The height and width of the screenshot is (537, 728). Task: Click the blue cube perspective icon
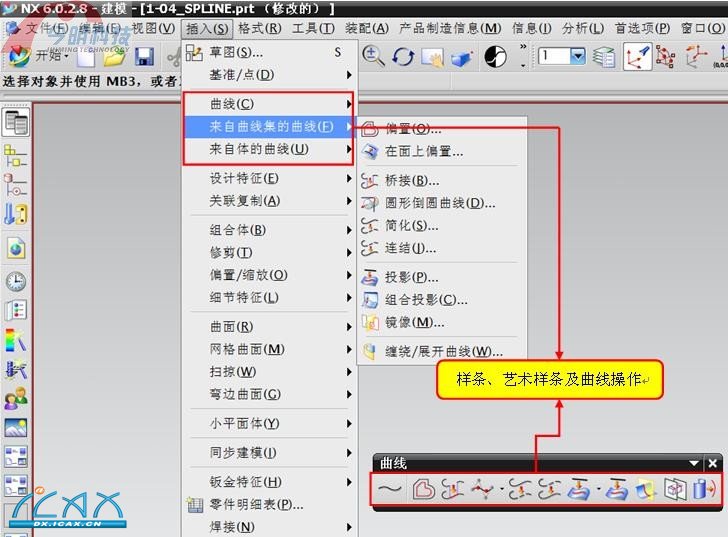pyautogui.click(x=462, y=58)
